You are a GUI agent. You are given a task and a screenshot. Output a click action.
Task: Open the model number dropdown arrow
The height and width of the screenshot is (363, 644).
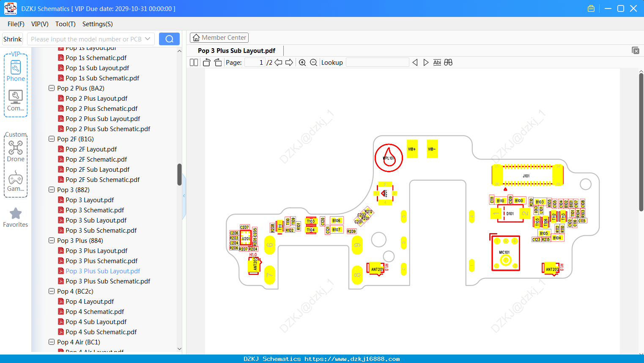pos(148,39)
